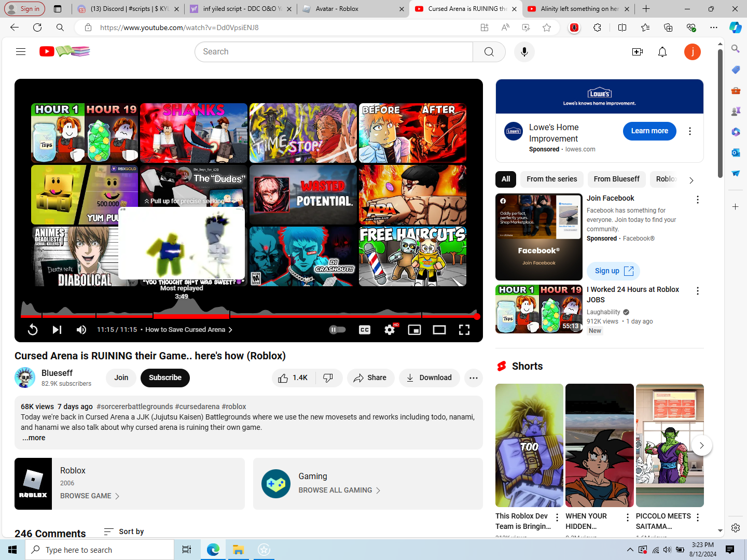Open options for WHEN YOUR HIDDEN short
This screenshot has height=560, width=747.
pos(628,517)
